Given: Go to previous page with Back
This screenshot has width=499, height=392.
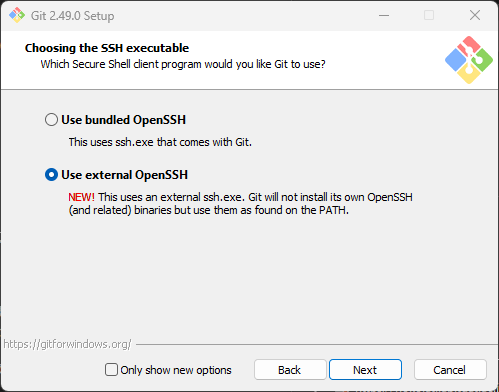Looking at the screenshot, I should click(290, 370).
